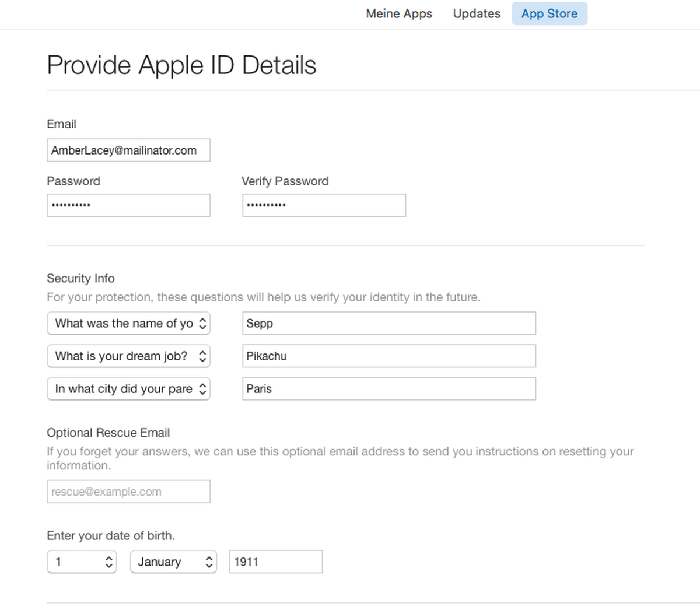Viewport: 700px width, 607px height.
Task: Open the birth day dropdown showing 1
Action: point(82,562)
